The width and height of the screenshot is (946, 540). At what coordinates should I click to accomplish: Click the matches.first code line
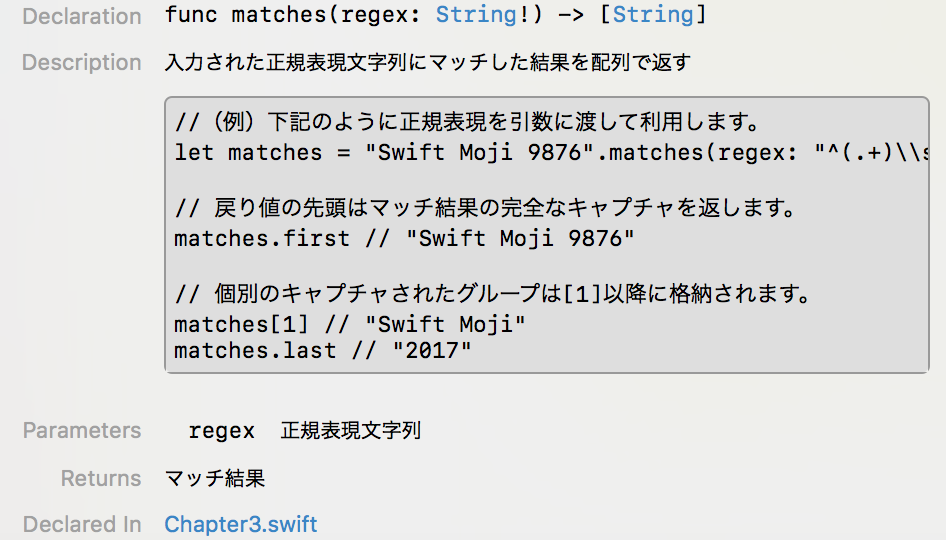[404, 238]
